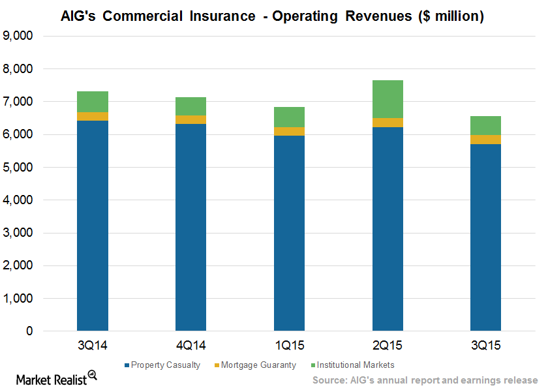
Task: Select the blue Property Casualty bar for 2Q15
Action: click(x=388, y=229)
